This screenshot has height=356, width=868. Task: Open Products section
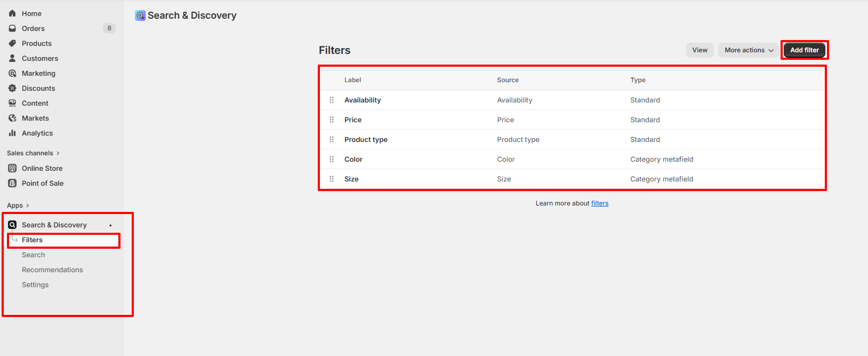pyautogui.click(x=37, y=43)
